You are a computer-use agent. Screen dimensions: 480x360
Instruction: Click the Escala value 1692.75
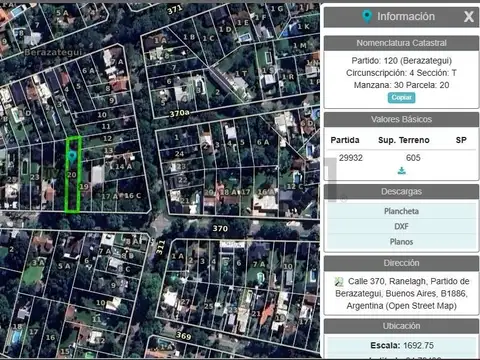point(418,345)
